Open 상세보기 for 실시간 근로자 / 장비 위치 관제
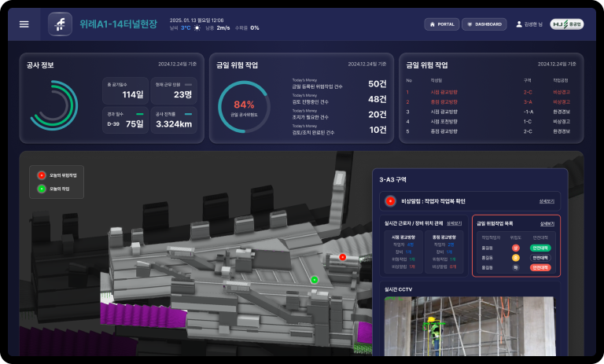 (454, 223)
